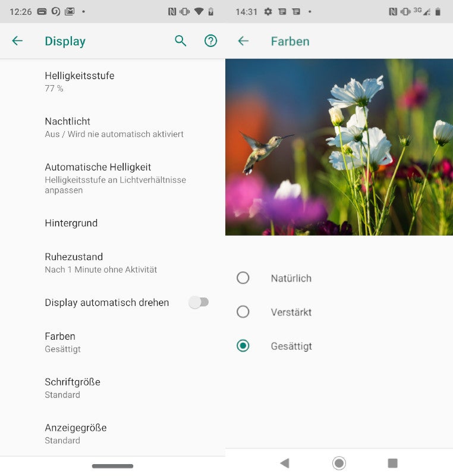The height and width of the screenshot is (476, 453).
Task: Open search in Display settings
Action: click(180, 40)
